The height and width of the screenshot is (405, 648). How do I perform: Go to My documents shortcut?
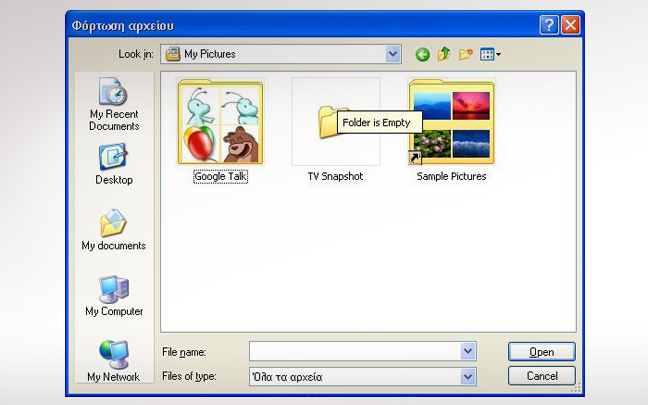coord(113,230)
